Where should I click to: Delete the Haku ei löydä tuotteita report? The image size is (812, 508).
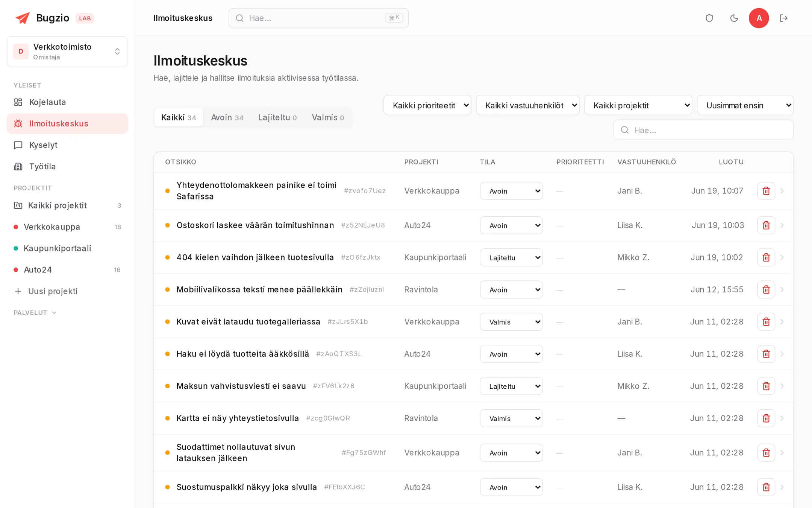[766, 354]
